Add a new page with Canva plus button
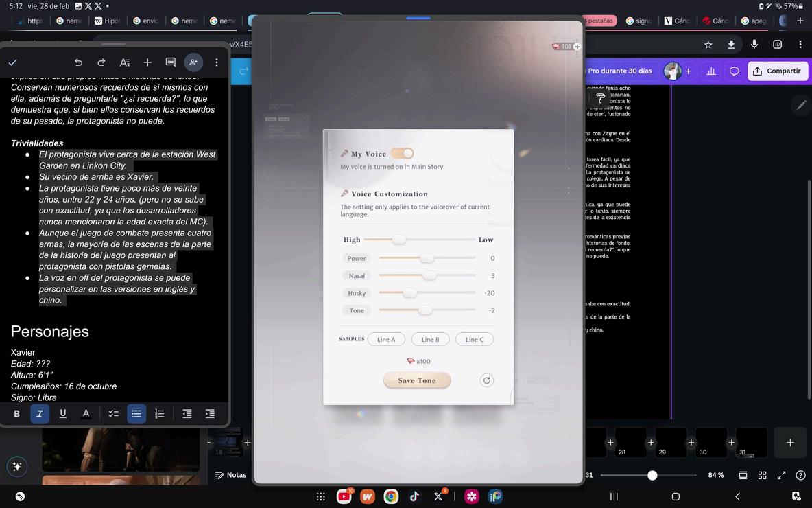 tap(790, 442)
